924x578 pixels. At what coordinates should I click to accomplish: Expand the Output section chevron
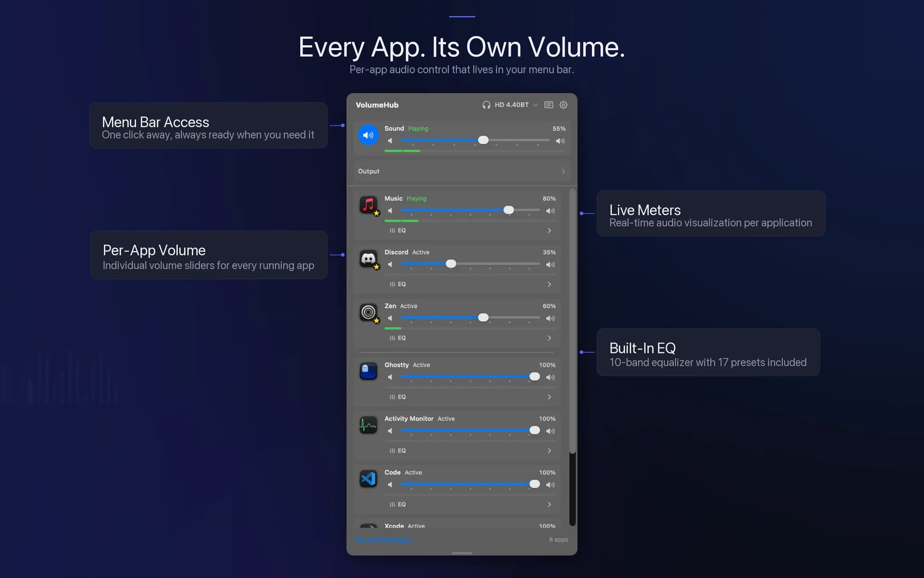pos(562,171)
